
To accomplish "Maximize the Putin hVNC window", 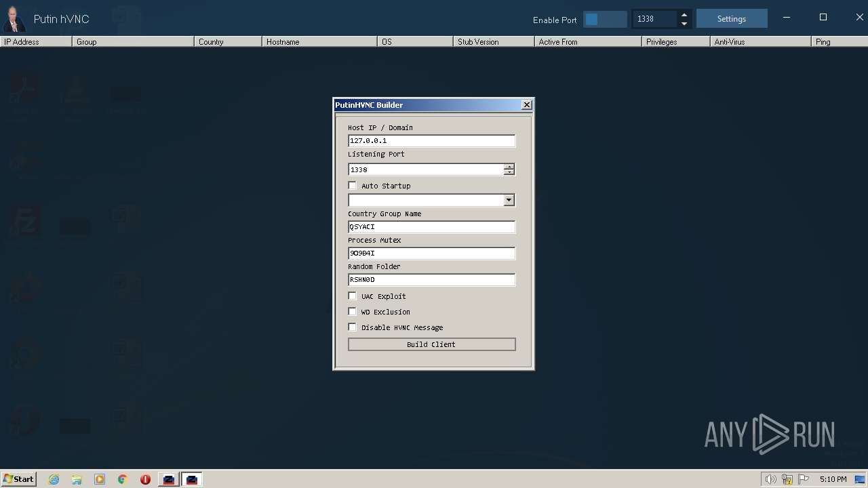I will 823,18.
